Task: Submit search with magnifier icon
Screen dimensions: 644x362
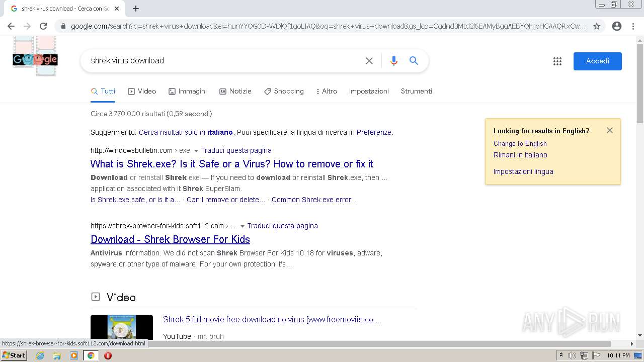Action: click(414, 61)
